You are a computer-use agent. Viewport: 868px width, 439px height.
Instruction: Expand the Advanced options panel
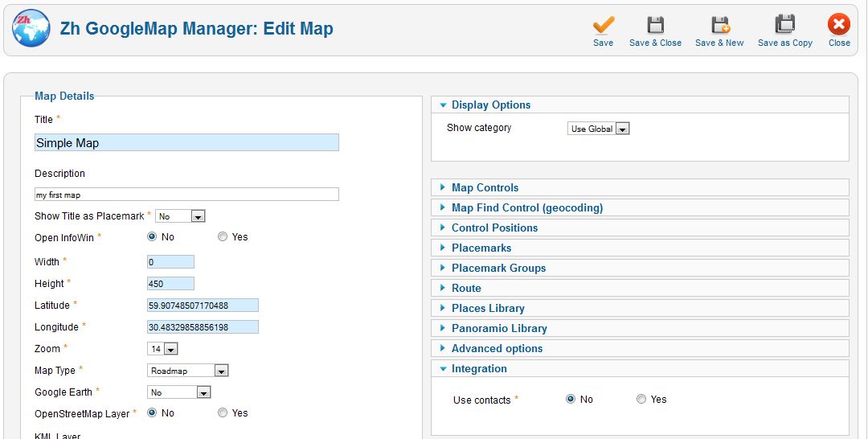tap(497, 348)
